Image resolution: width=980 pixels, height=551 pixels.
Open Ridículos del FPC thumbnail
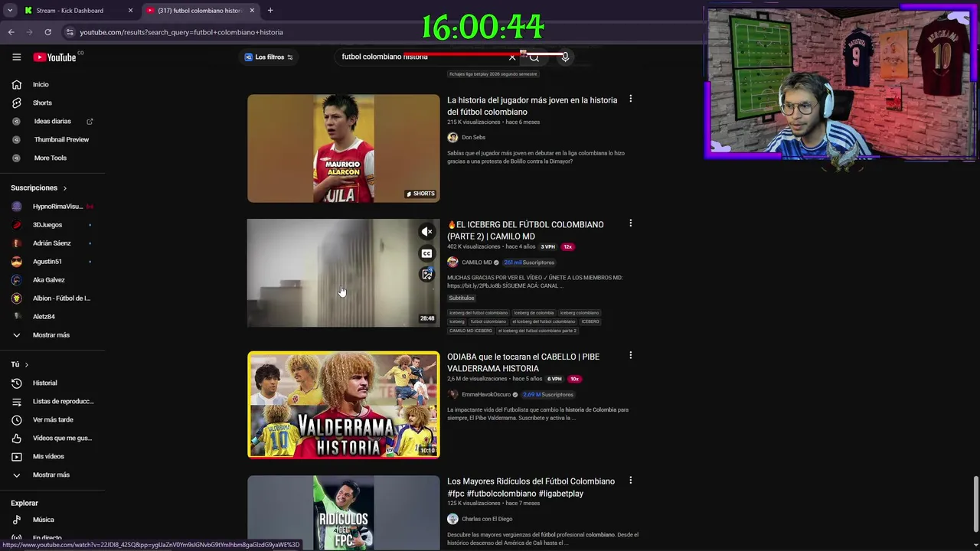[343, 513]
